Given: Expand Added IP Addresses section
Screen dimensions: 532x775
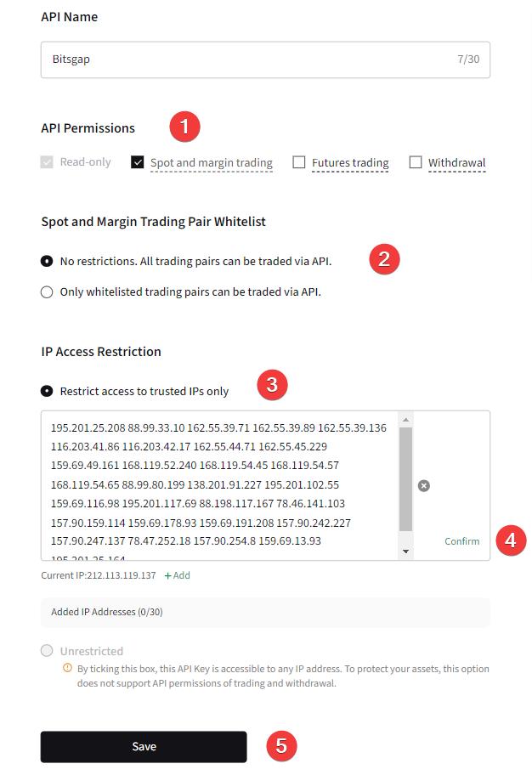Looking at the screenshot, I should [265, 612].
